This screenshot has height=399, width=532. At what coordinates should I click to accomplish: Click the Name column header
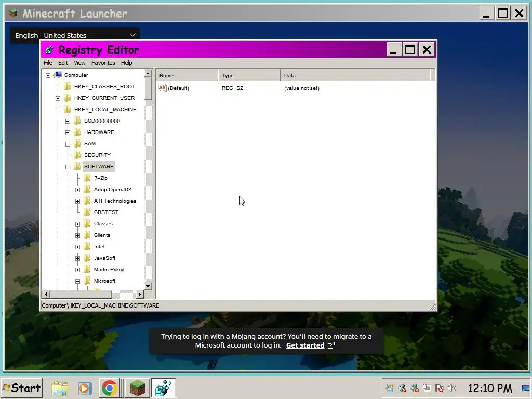click(x=187, y=75)
